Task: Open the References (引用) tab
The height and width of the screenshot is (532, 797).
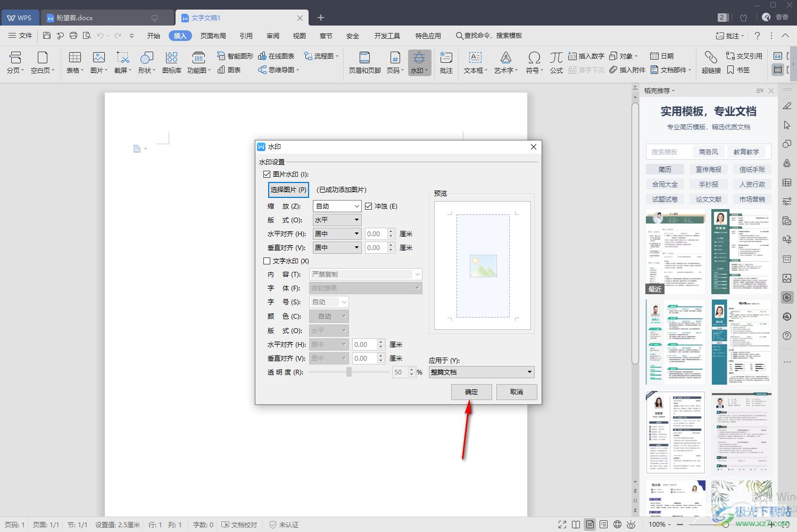Action: pyautogui.click(x=246, y=36)
